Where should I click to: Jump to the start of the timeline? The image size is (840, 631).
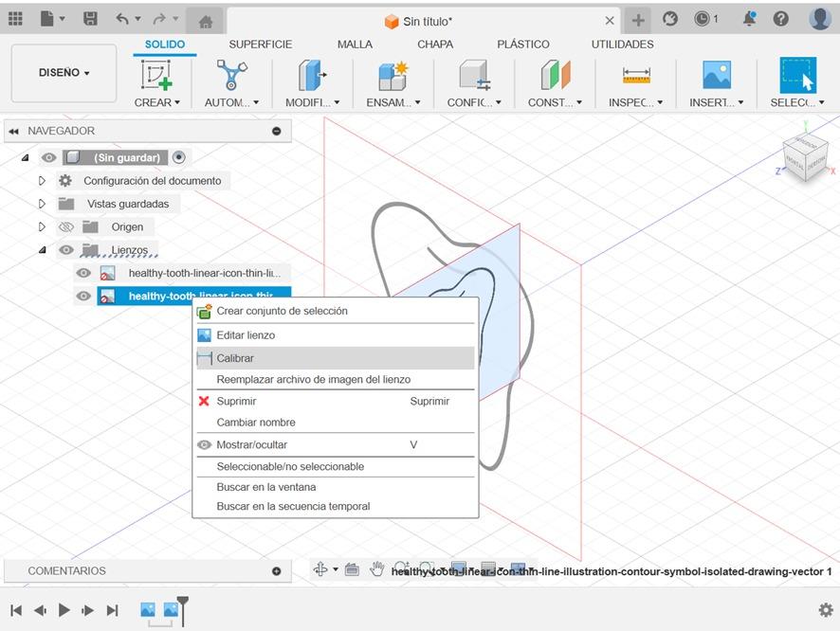tap(16, 610)
